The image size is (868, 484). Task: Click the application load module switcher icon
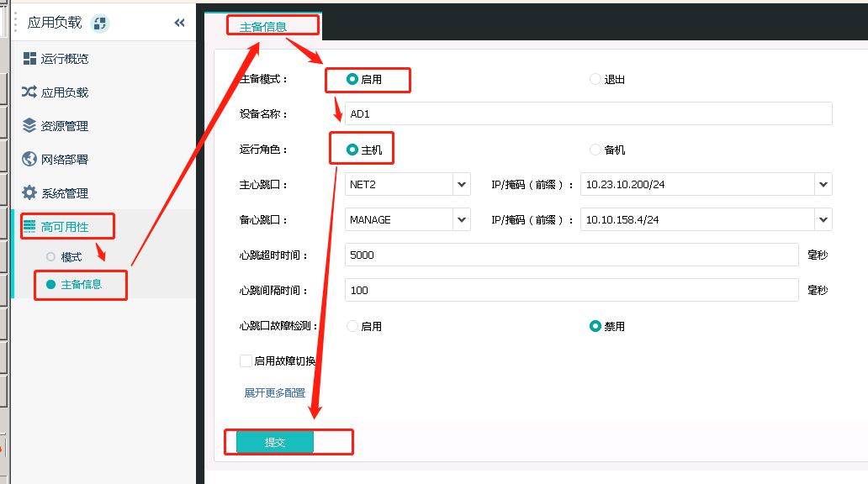(x=100, y=24)
